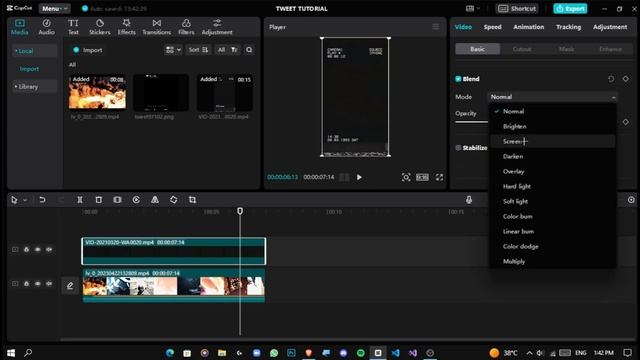Lock the lv_0 main video track
This screenshot has width=640, height=360.
[27, 284]
